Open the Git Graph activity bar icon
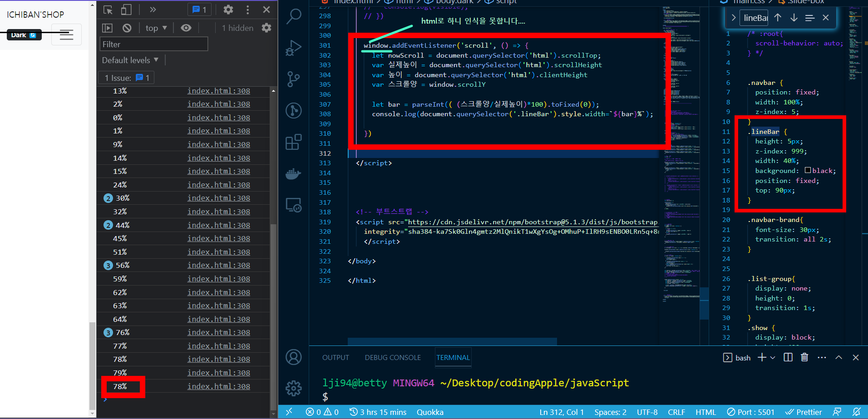This screenshot has width=868, height=419. [294, 110]
